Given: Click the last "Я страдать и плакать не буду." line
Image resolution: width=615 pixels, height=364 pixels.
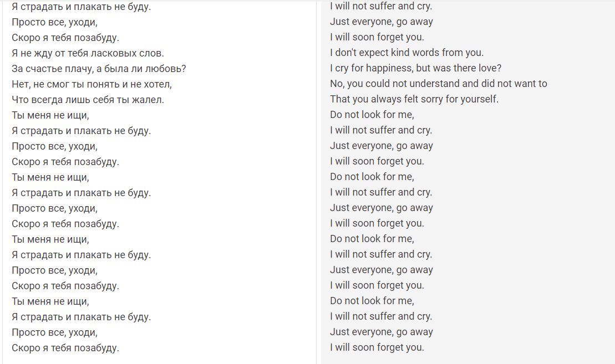Looking at the screenshot, I should (81, 317).
